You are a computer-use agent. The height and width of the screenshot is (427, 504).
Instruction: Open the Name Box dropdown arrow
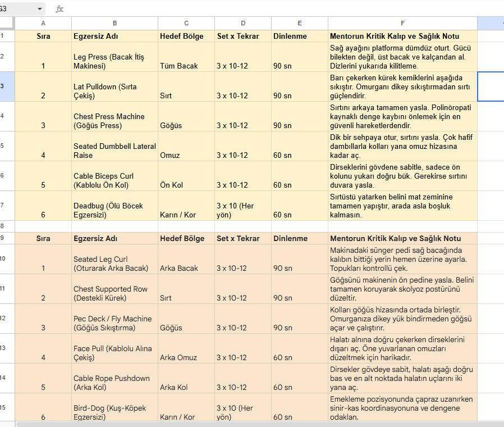pos(40,8)
